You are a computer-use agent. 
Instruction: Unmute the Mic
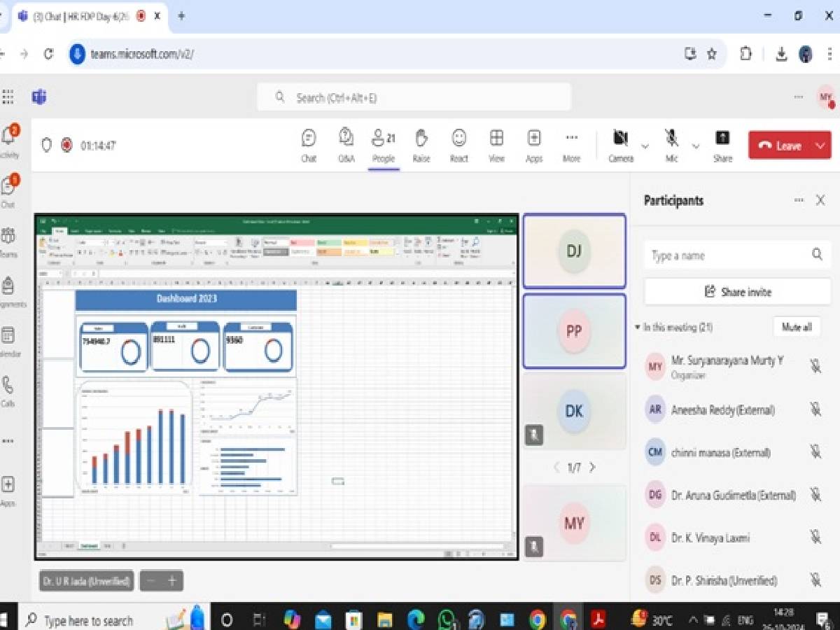click(x=671, y=145)
